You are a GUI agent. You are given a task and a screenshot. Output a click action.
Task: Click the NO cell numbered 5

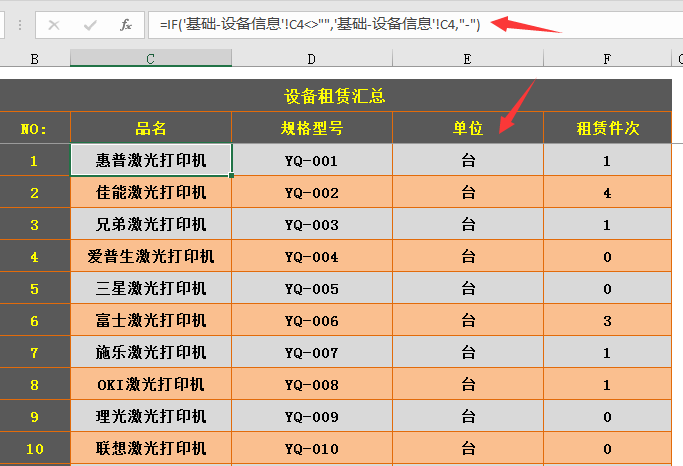35,288
